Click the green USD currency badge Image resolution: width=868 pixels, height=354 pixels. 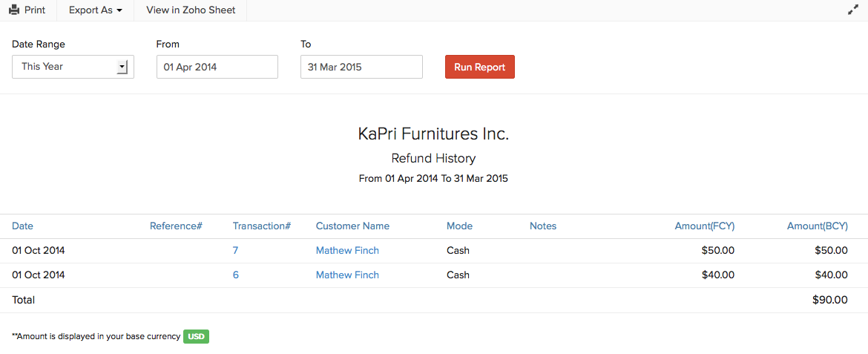[196, 337]
